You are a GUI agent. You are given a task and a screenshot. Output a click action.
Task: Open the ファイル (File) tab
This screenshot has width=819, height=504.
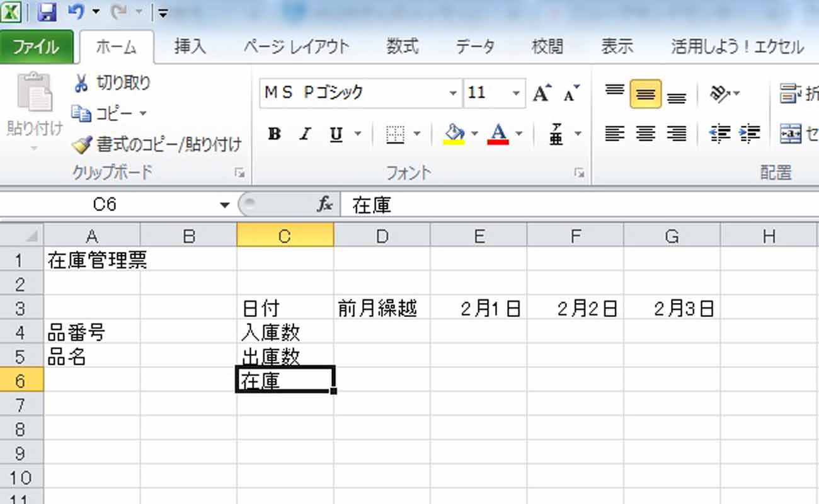(37, 47)
